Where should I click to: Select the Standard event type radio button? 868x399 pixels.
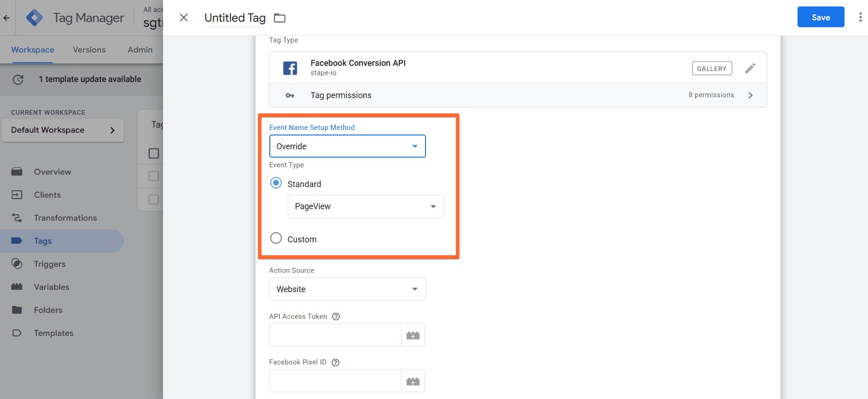coord(276,183)
